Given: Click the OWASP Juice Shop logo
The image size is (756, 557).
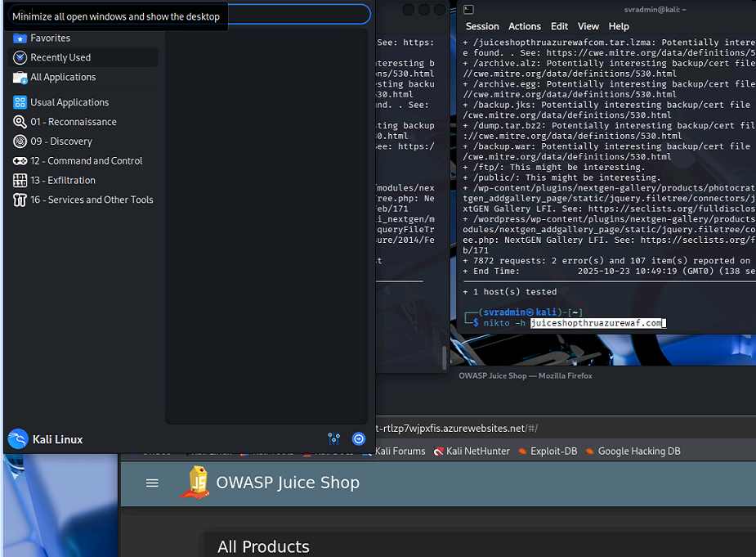Looking at the screenshot, I should 195,483.
